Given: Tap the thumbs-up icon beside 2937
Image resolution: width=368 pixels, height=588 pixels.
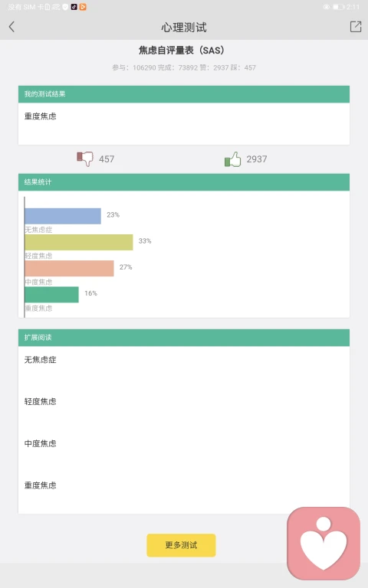Looking at the screenshot, I should click(x=232, y=159).
